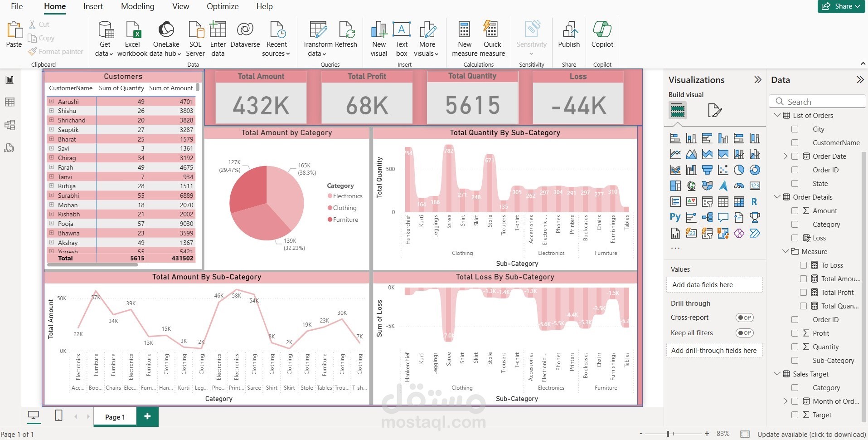Screen dimensions: 868x440
Task: Open the File menu
Action: point(17,6)
